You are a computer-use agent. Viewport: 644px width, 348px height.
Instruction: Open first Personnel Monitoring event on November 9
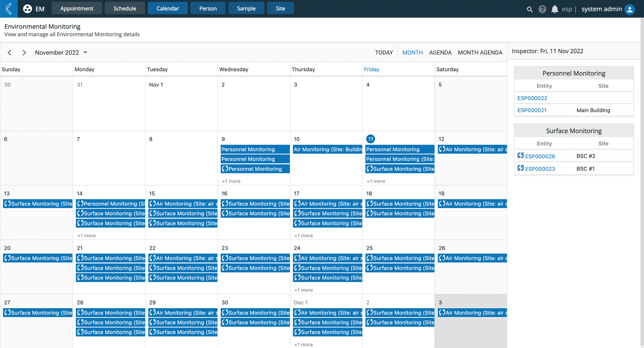[255, 149]
